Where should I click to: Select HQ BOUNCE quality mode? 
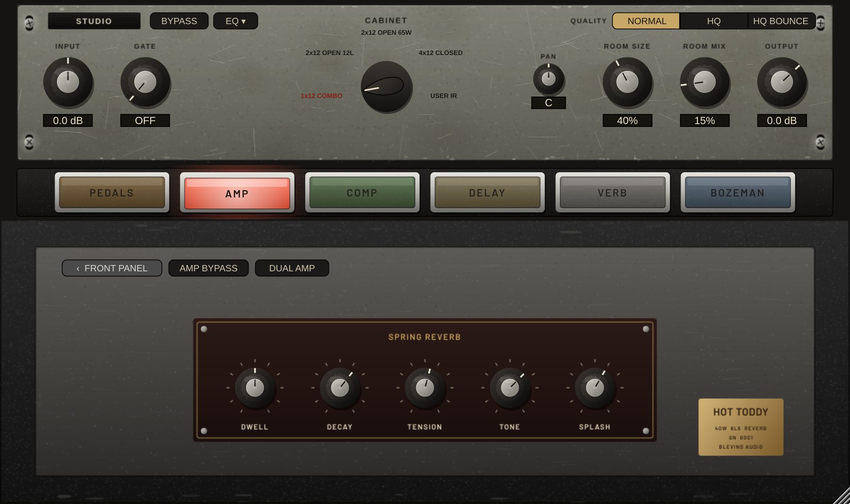(781, 21)
